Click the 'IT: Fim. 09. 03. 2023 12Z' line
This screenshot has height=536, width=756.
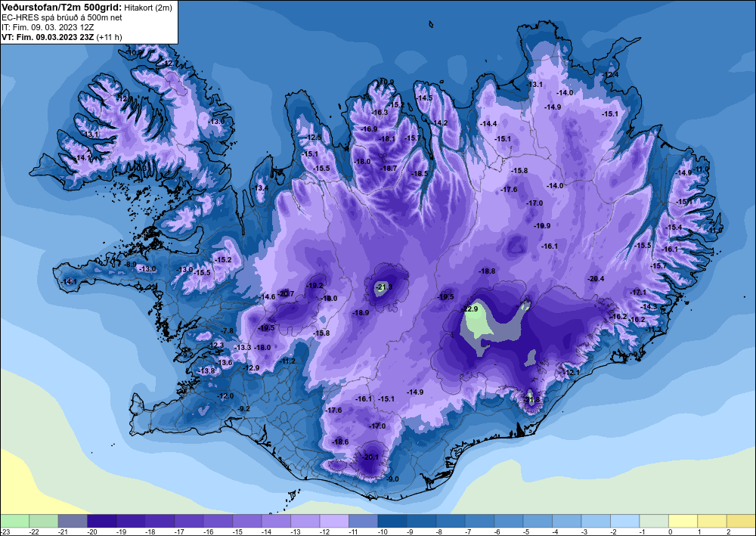pos(47,27)
